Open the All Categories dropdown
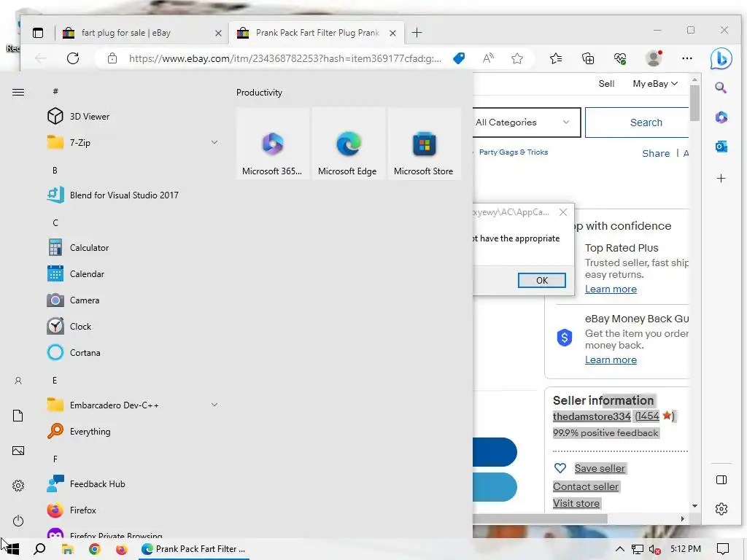The height and width of the screenshot is (560, 747). [x=527, y=122]
